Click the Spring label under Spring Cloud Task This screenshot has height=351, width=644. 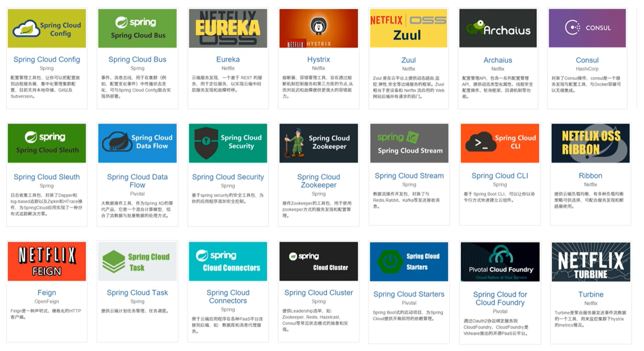tap(137, 302)
